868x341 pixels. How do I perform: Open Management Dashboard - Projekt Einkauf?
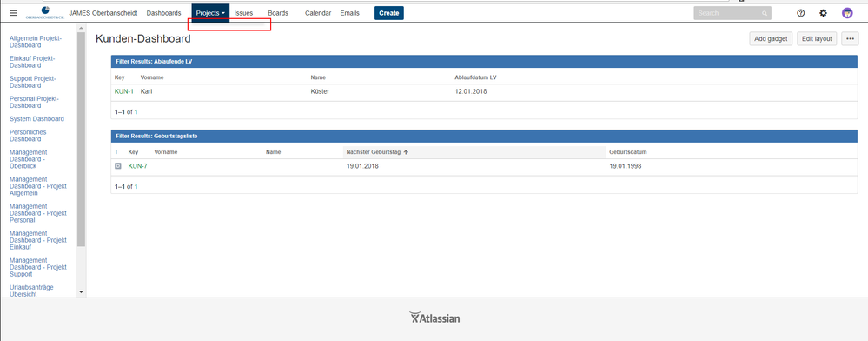[x=38, y=240]
